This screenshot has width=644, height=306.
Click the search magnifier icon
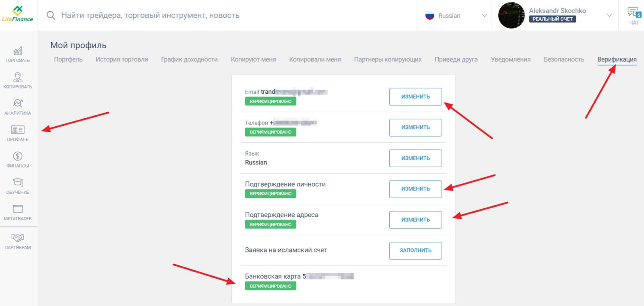(51, 15)
